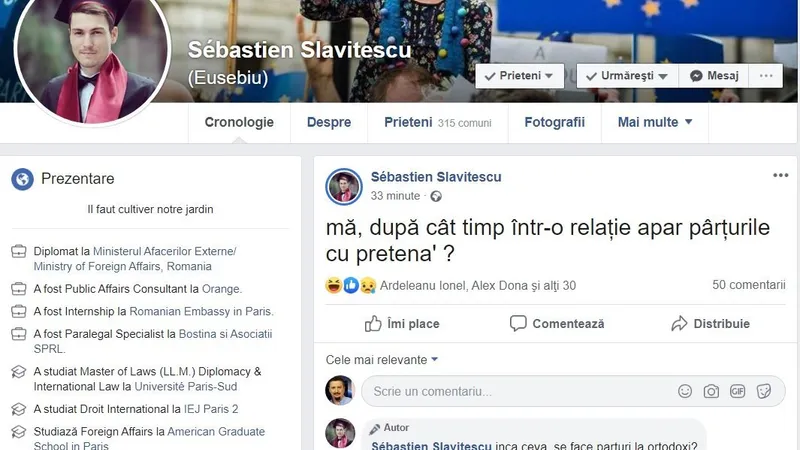
Task: Toggle the Prieteni friendship button
Action: pyautogui.click(x=519, y=76)
